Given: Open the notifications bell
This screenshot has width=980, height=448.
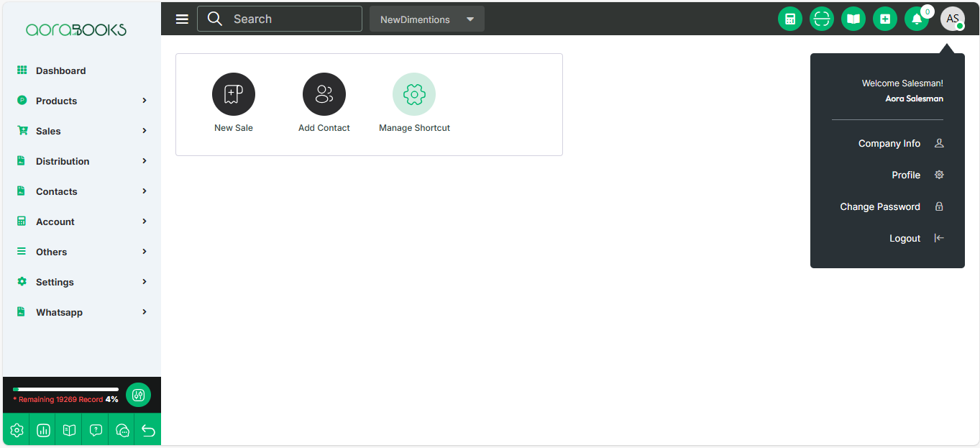Looking at the screenshot, I should [x=916, y=19].
